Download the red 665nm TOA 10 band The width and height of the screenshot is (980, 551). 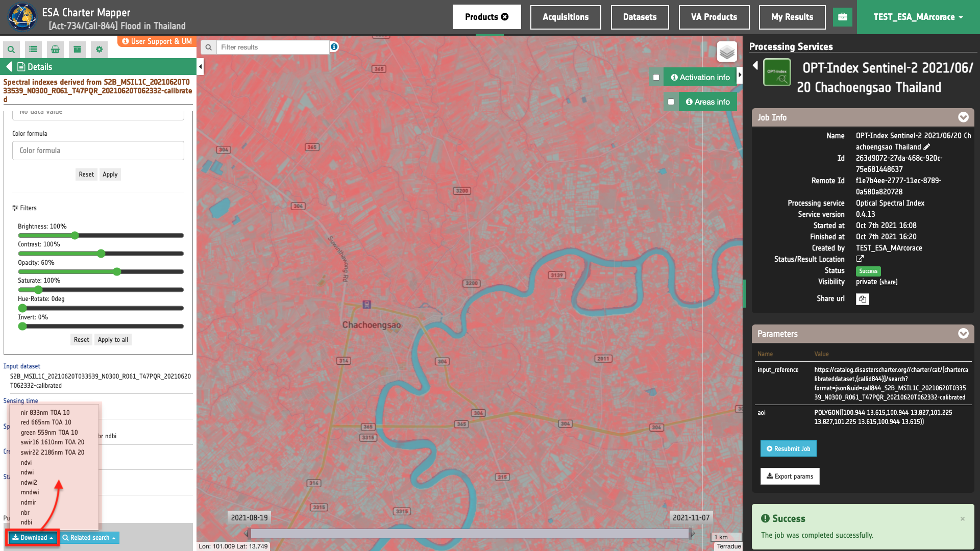[46, 422]
